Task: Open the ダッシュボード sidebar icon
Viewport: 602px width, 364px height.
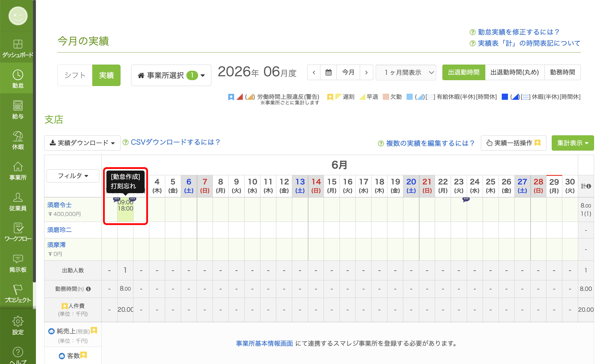Action: point(18,48)
